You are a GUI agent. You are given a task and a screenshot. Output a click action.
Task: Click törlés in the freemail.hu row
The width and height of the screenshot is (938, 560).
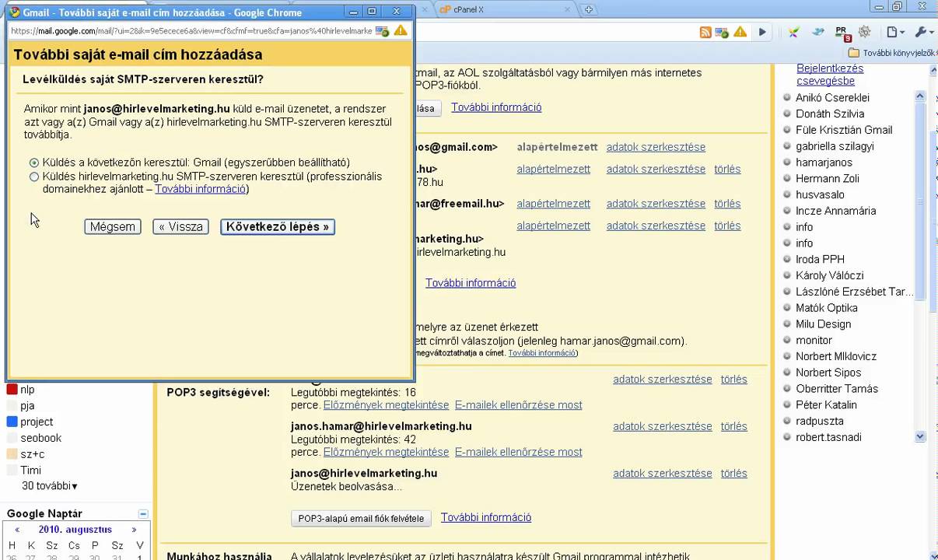727,204
